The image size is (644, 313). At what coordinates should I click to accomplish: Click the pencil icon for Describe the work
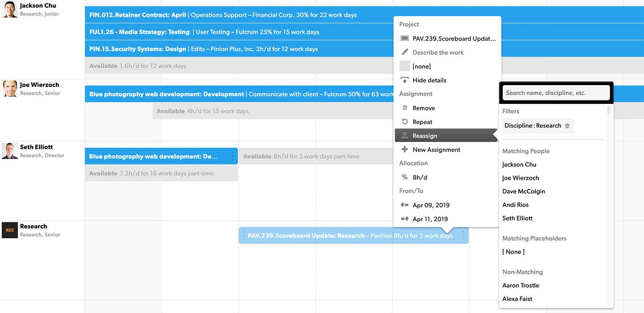coord(405,52)
